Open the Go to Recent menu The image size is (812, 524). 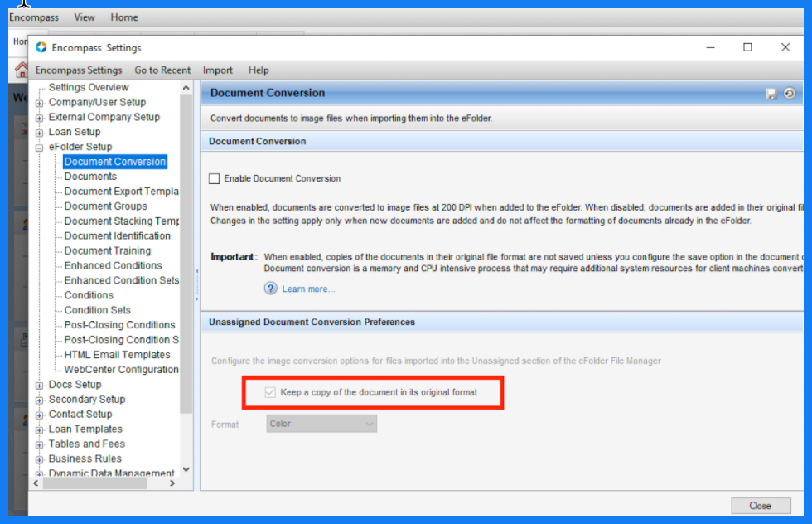pos(162,70)
